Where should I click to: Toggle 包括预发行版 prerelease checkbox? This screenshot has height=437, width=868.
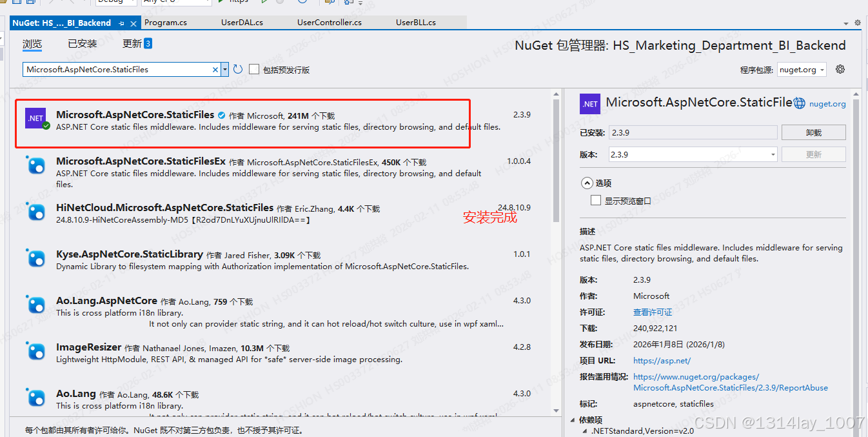click(x=254, y=69)
